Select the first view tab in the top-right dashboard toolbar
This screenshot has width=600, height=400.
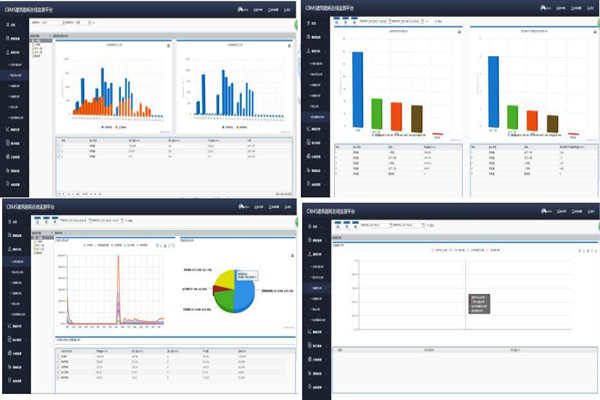(x=339, y=19)
